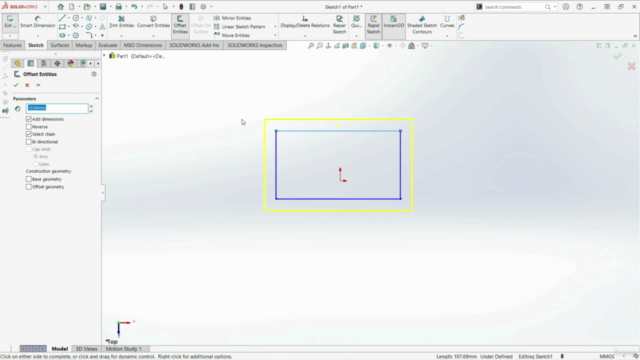Select the Spline sketch tool

(89, 18)
